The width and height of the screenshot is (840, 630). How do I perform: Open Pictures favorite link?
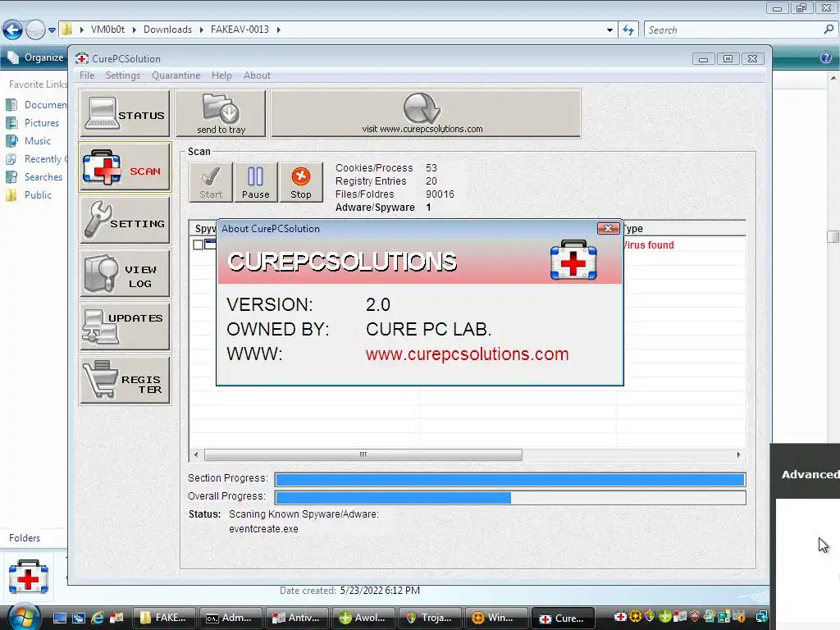33,123
